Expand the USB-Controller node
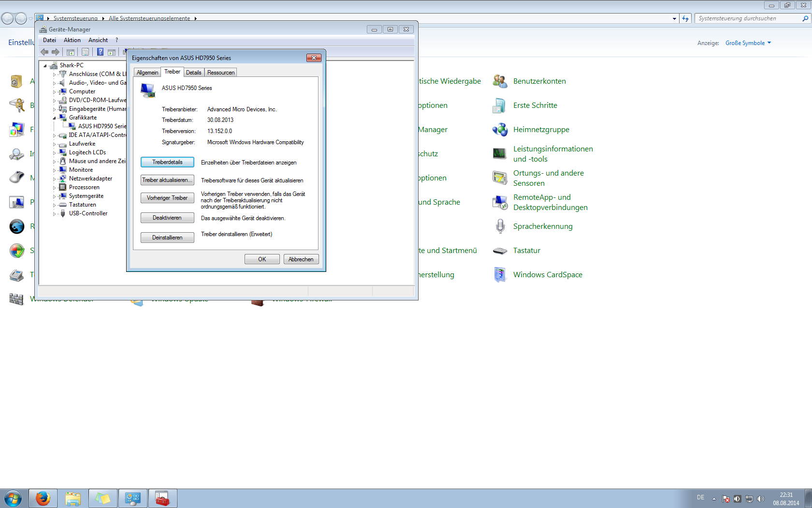 click(x=54, y=213)
